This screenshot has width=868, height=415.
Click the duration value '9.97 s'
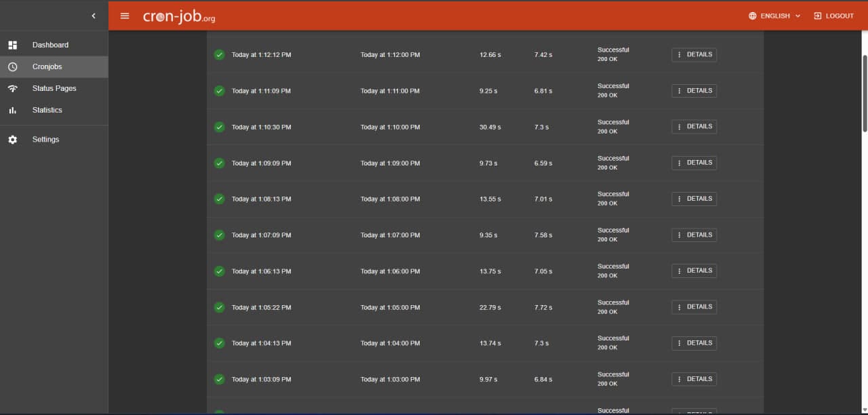coord(488,379)
